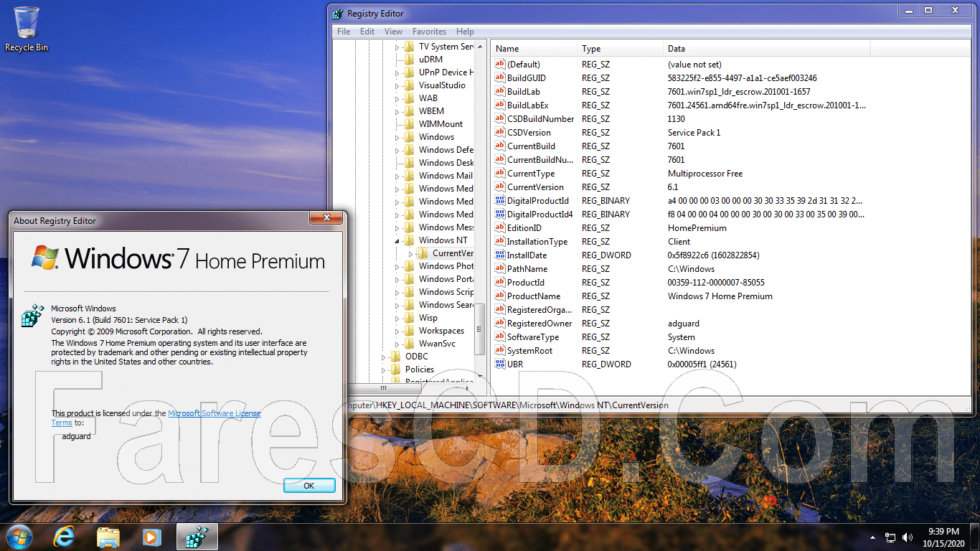Expand the TV System Services node

point(397,47)
